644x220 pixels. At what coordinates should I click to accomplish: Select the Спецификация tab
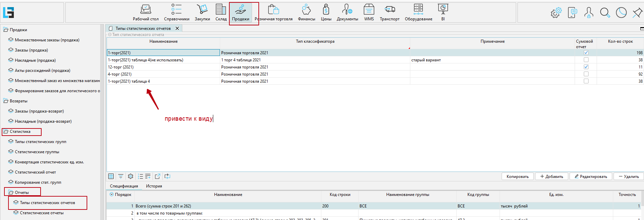124,186
